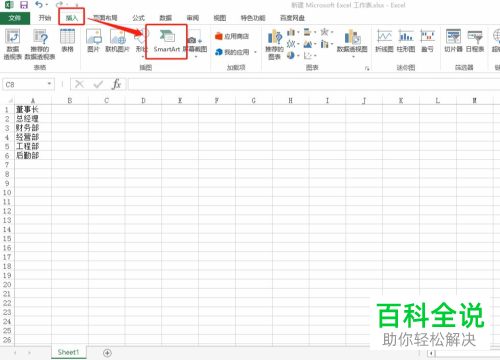Select cell containing 董事长
The width and height of the screenshot is (500, 360).
33,109
